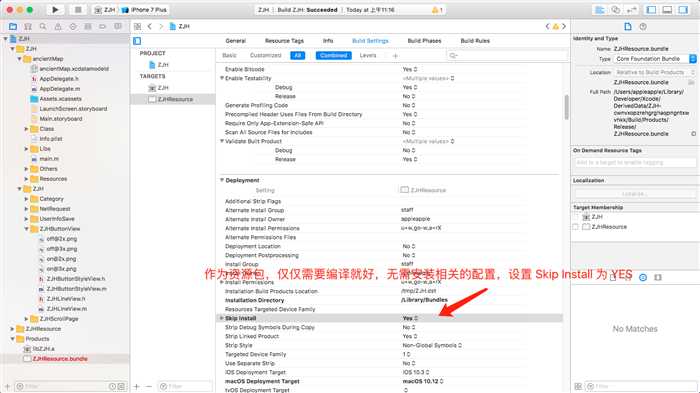Add a new file in navigator footer
Image resolution: width=700 pixels, height=393 pixels.
click(x=7, y=386)
